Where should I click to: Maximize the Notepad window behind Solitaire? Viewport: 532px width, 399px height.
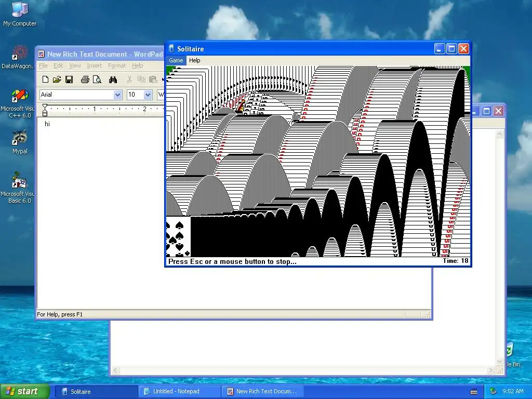[x=486, y=111]
